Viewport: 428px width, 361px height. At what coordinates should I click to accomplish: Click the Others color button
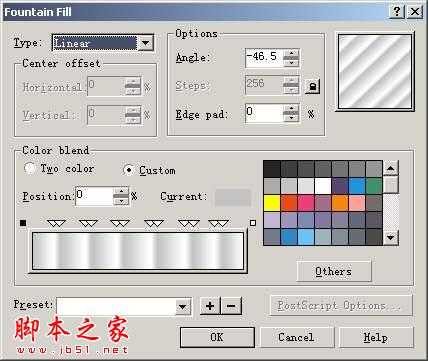tap(334, 272)
